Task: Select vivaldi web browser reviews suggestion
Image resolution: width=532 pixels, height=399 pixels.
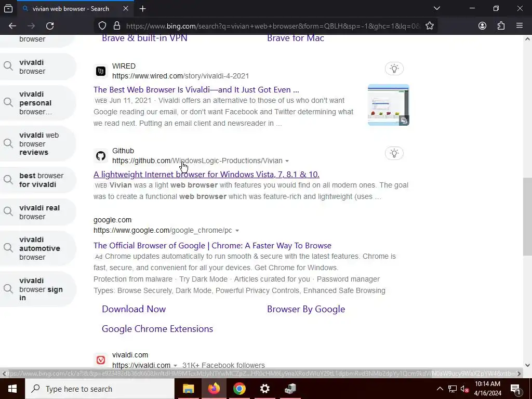Action: pyautogui.click(x=38, y=143)
